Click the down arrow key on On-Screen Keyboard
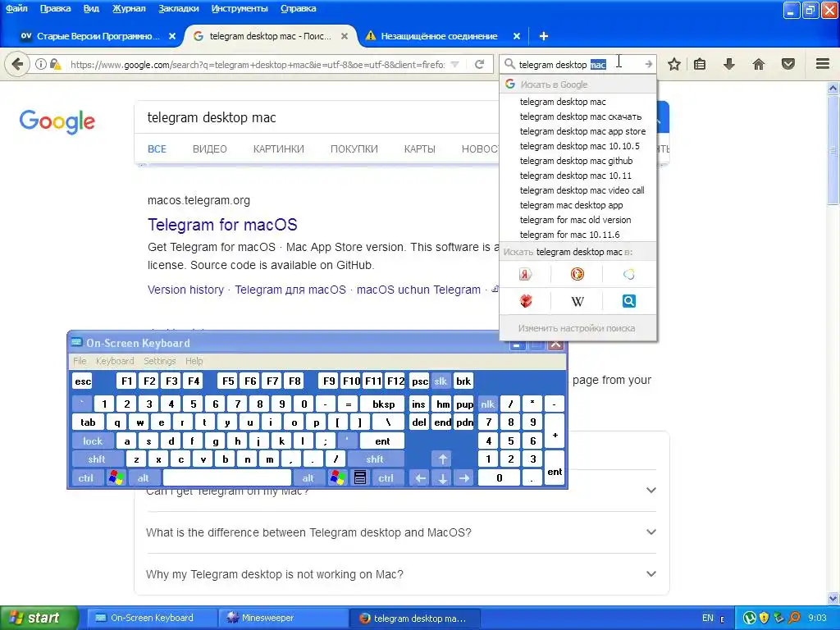The image size is (840, 630). pos(442,477)
